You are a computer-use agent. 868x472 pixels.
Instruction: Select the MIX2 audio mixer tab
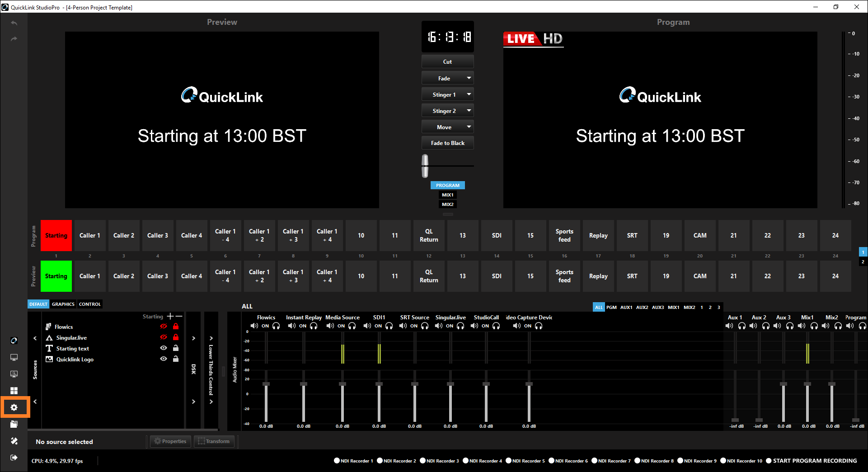(x=690, y=308)
